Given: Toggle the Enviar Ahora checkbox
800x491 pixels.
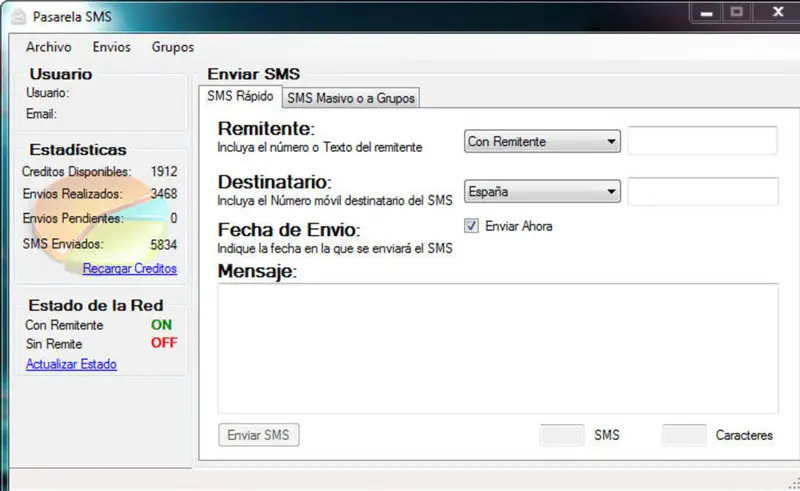Looking at the screenshot, I should 471,226.
